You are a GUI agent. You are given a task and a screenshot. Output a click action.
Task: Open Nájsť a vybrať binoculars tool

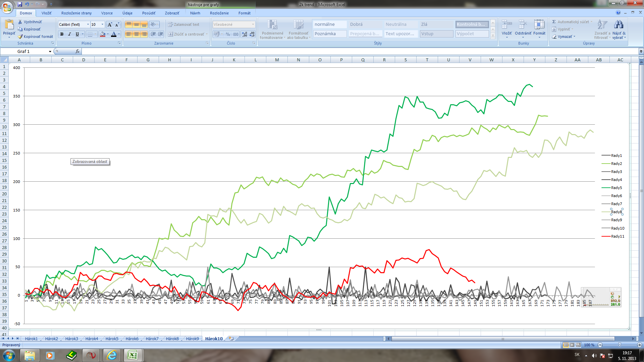[619, 25]
